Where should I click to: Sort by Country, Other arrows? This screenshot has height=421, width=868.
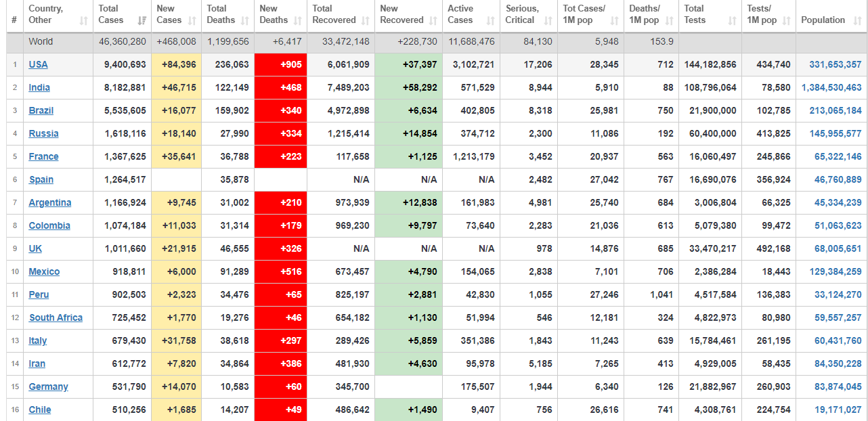click(x=83, y=21)
